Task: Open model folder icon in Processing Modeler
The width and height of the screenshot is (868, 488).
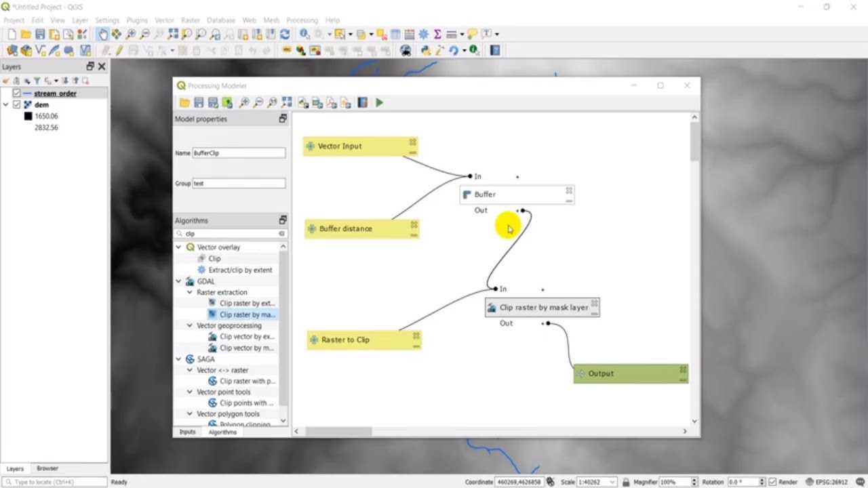Action: (184, 102)
